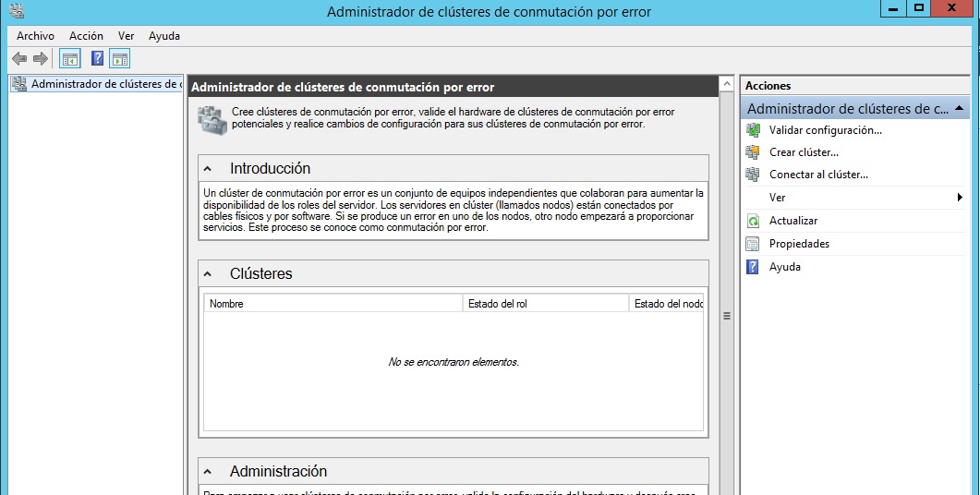980x495 pixels.
Task: Open Propiedades in the Acciones pane
Action: (x=799, y=244)
